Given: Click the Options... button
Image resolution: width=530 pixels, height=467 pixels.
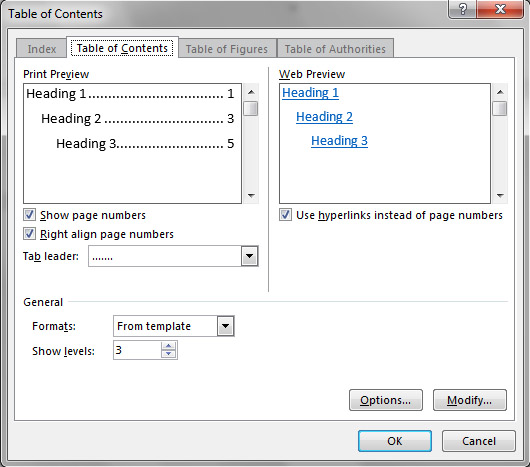Looking at the screenshot, I should coord(386,400).
